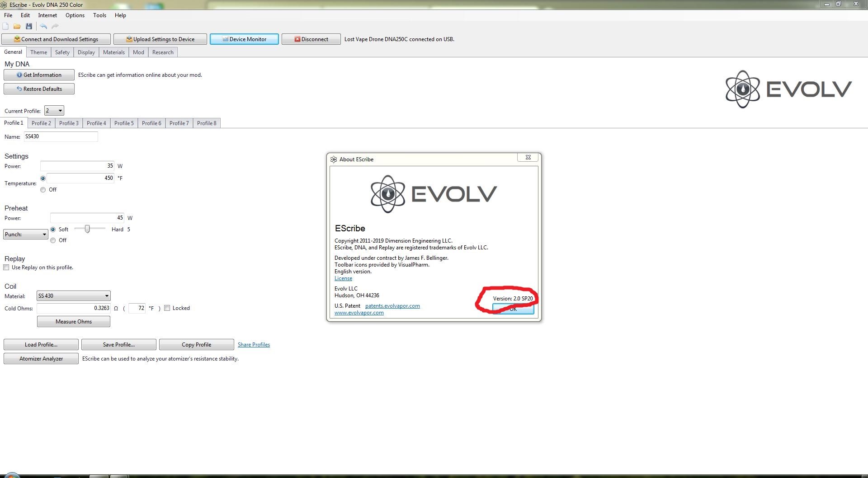
Task: Enable Use Replay on this profile
Action: [6, 267]
